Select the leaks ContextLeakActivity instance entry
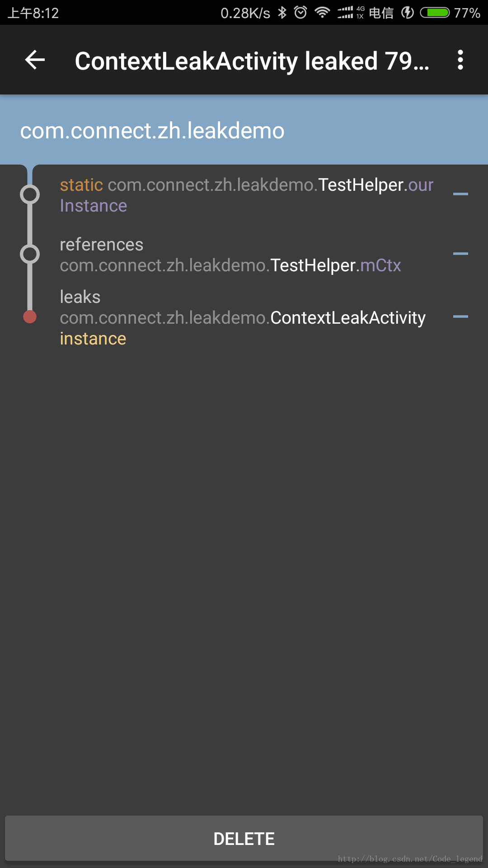Image resolution: width=488 pixels, height=868 pixels. point(243,318)
